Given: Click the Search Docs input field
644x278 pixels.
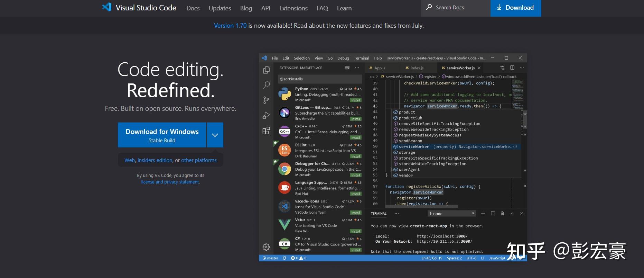Looking at the screenshot, I should point(456,8).
